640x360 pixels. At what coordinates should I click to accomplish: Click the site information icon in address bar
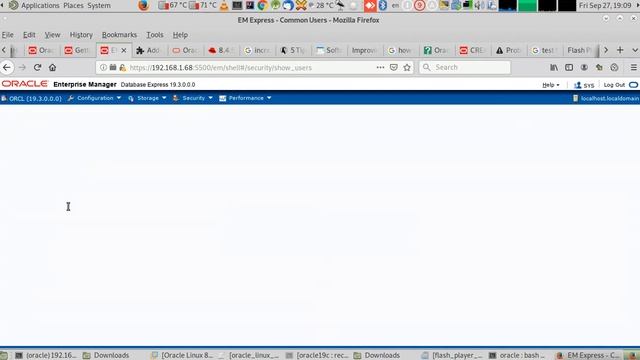tap(103, 67)
